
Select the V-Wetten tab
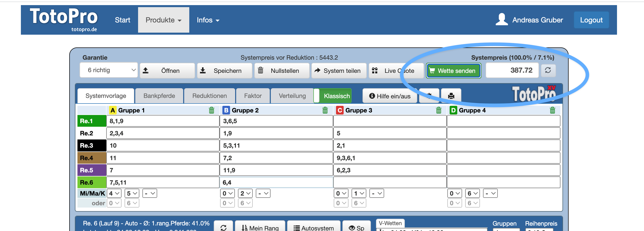390,223
